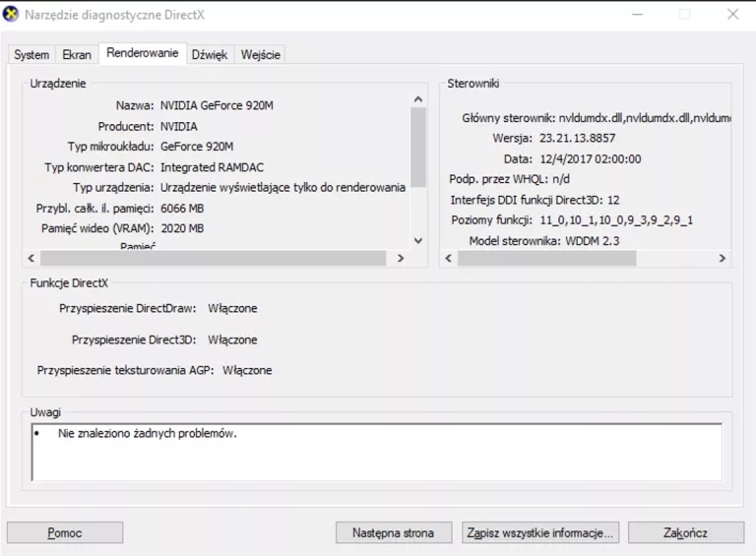The image size is (756, 556).
Task: Click feature levels 11_0,10_1,10_0 value
Action: pyautogui.click(x=616, y=220)
